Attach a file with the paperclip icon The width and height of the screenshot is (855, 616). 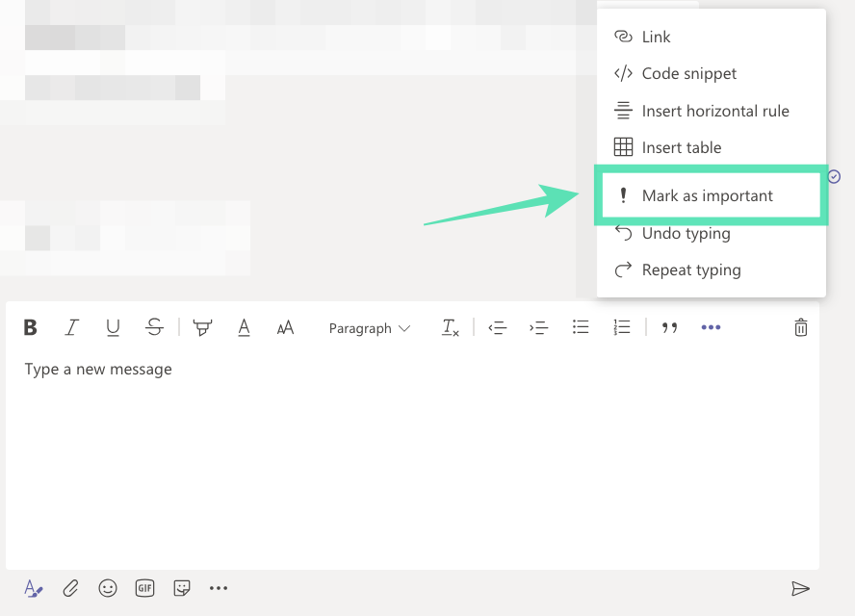click(70, 588)
